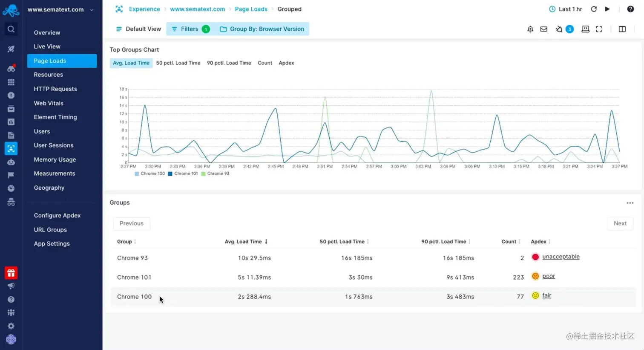Click the blue badge showing 3

coord(569,29)
